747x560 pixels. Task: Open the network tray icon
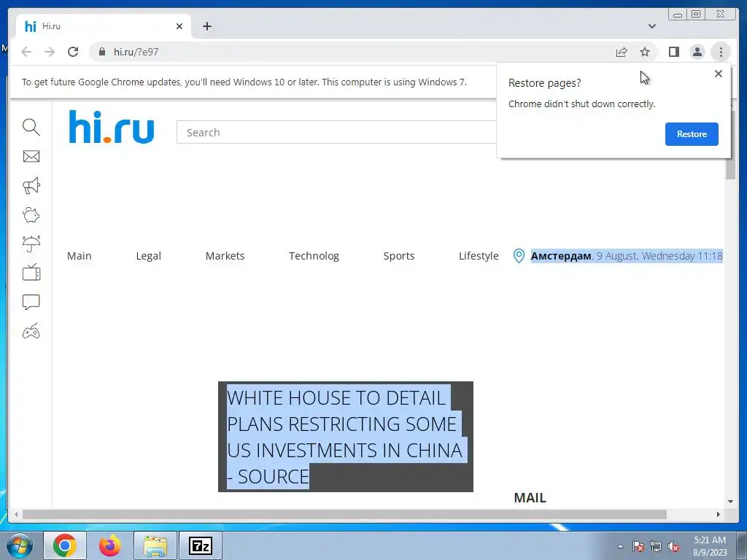(656, 546)
